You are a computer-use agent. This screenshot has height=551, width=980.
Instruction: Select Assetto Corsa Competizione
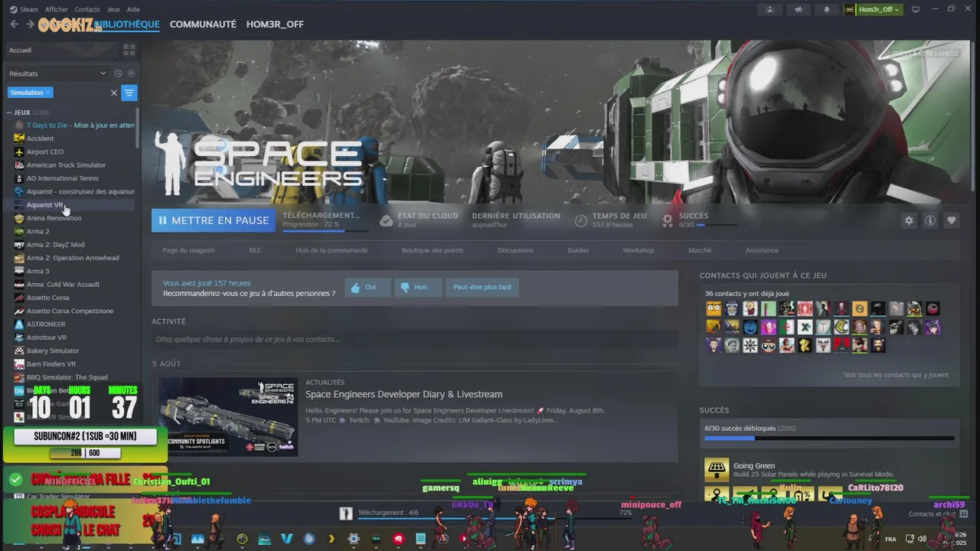70,311
